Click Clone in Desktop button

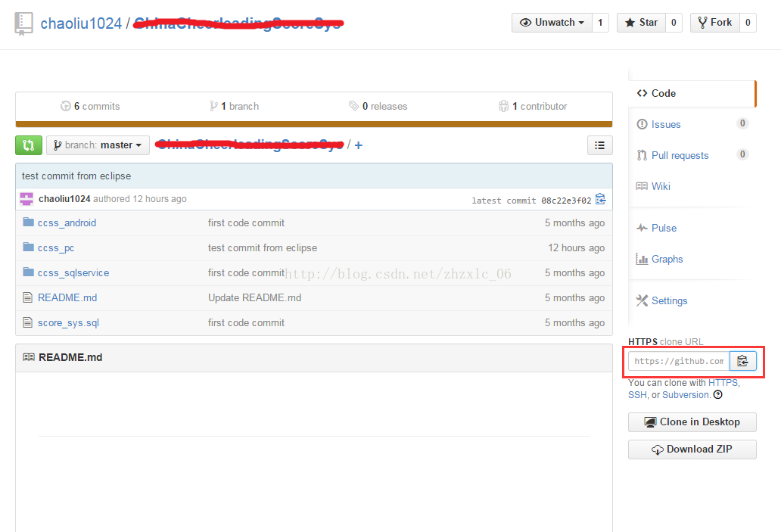pos(692,422)
